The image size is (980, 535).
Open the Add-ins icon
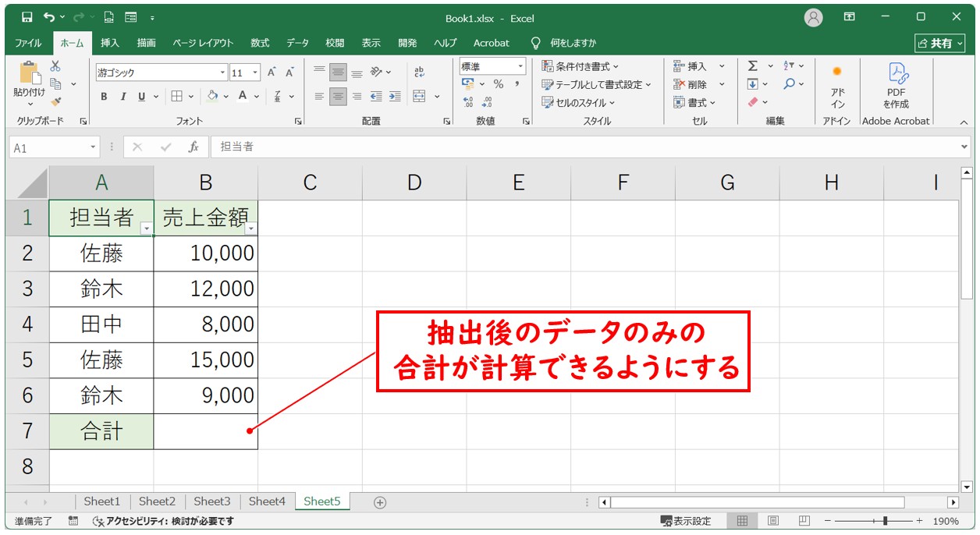(837, 86)
